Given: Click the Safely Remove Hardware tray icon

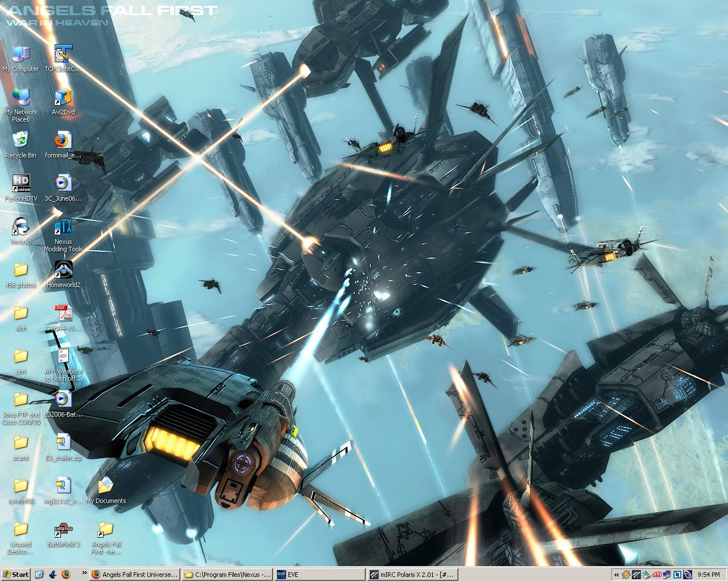Looking at the screenshot, I should coord(647,575).
